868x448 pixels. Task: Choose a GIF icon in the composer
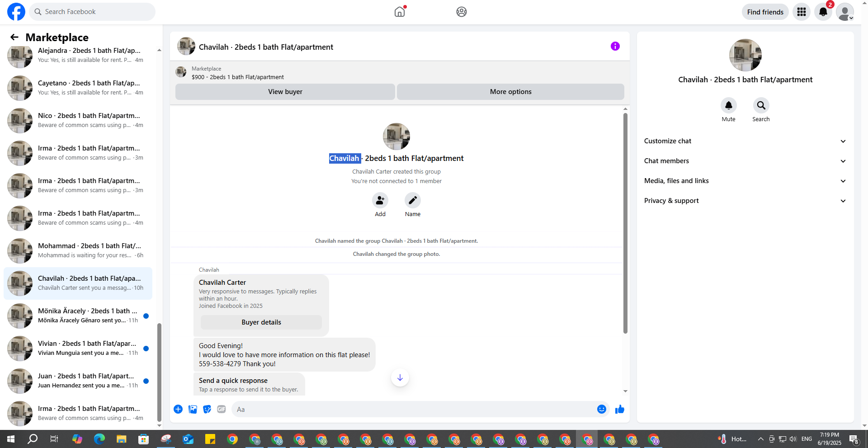[x=222, y=409]
